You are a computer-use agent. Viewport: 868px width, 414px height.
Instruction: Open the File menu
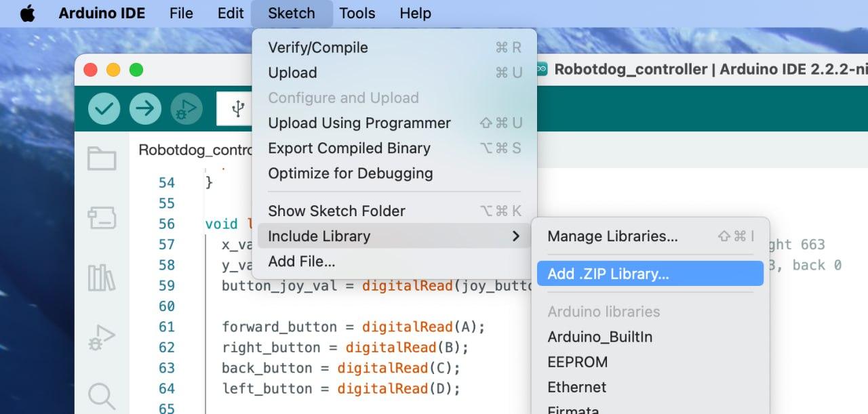pyautogui.click(x=181, y=14)
